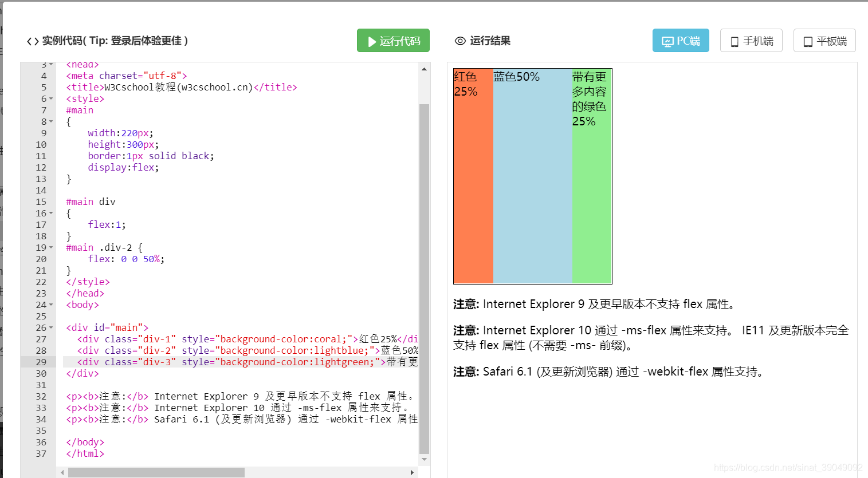Click the horizontal scrollbar right arrow
This screenshot has height=478, width=868.
coord(412,472)
